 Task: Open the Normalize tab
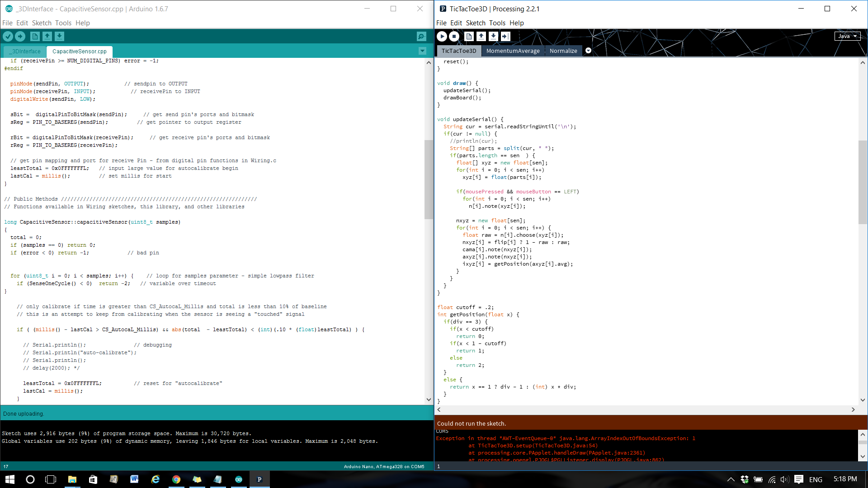coord(563,51)
